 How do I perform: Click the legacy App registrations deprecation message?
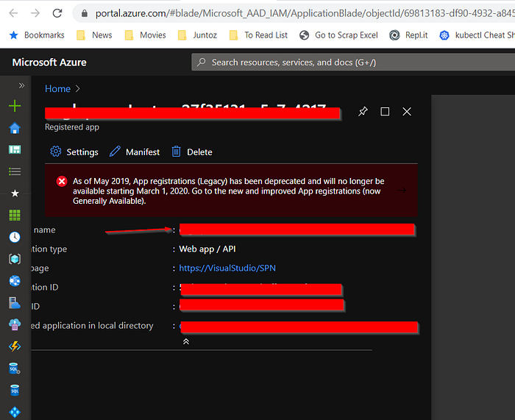click(228, 191)
